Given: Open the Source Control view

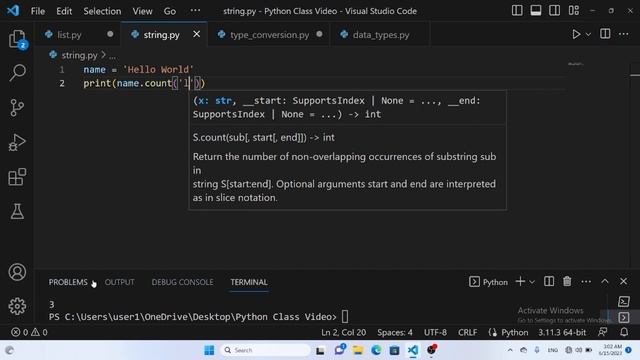Looking at the screenshot, I should [x=17, y=108].
